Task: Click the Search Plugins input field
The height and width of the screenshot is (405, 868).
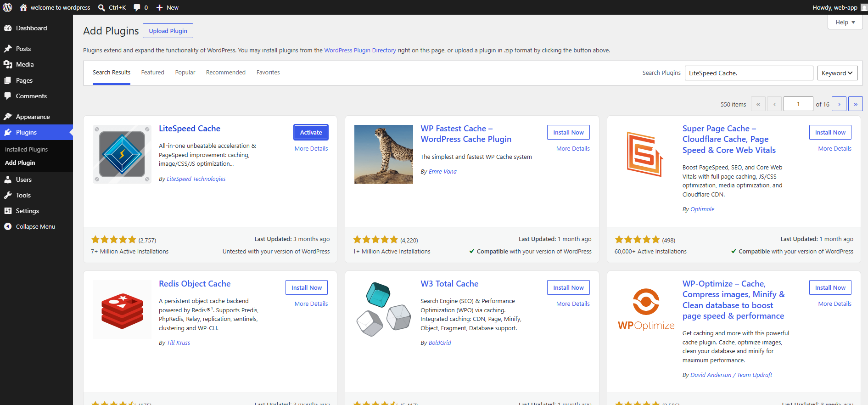Action: point(749,73)
